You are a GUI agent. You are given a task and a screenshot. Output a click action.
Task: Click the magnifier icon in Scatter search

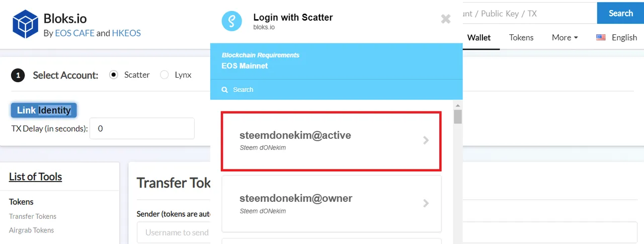[x=225, y=90]
